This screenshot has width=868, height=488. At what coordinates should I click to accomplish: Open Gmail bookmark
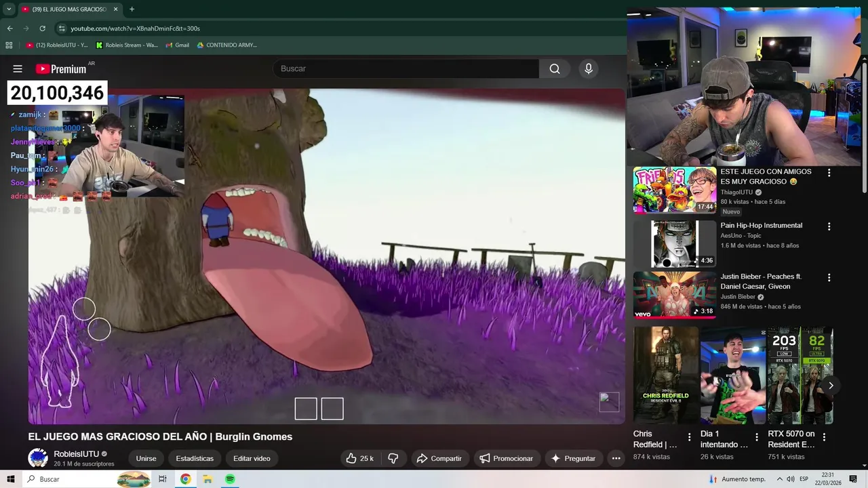pyautogui.click(x=178, y=45)
